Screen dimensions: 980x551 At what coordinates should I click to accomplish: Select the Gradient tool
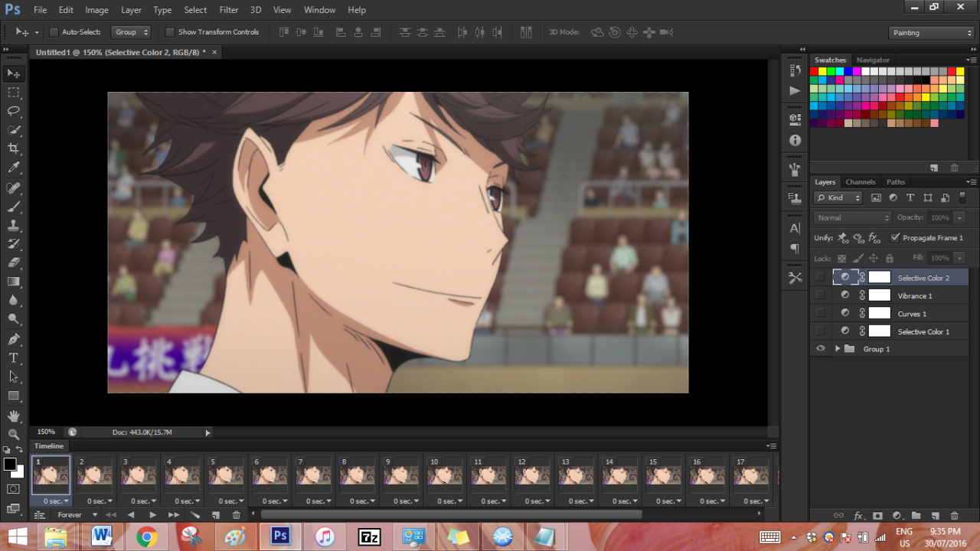pos(14,282)
